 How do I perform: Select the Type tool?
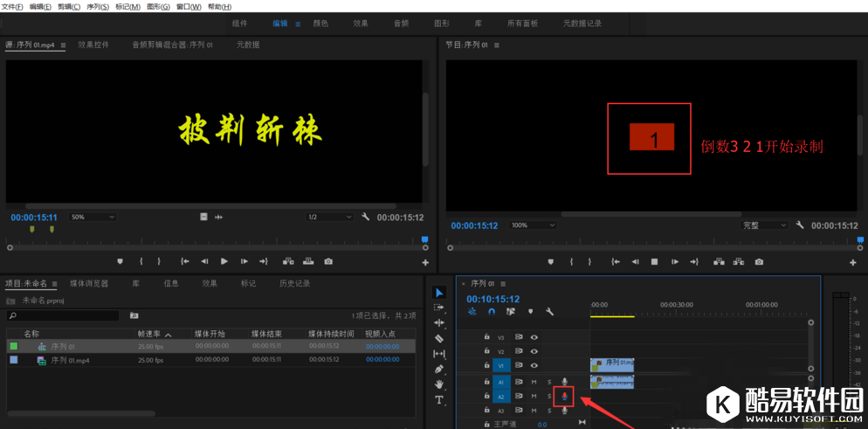439,399
